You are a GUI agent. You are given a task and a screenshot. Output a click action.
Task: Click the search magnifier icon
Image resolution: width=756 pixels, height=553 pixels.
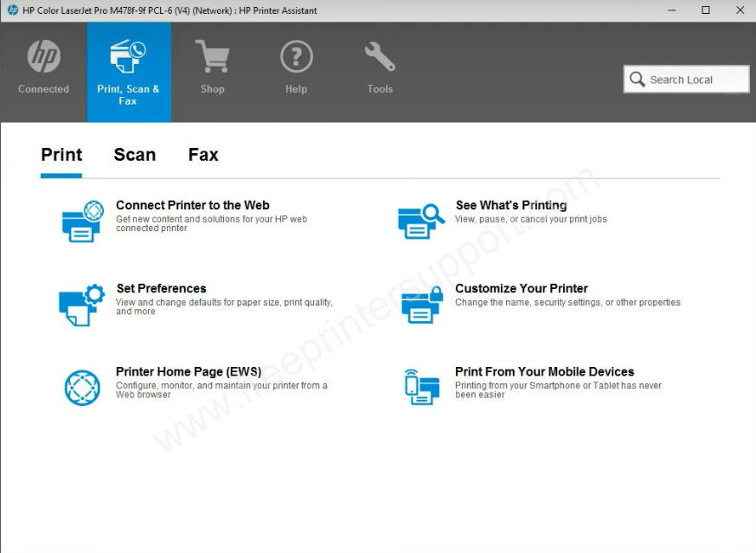click(x=637, y=79)
